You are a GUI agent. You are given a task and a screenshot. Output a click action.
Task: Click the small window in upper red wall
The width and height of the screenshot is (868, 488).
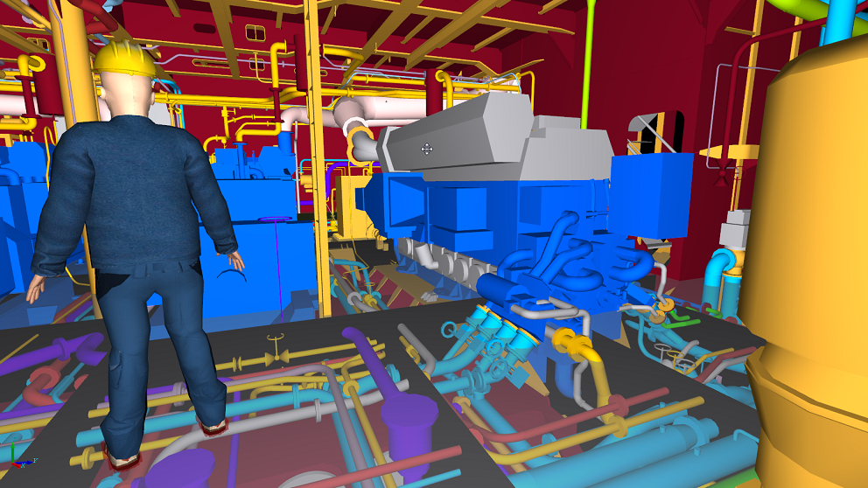(255, 33)
